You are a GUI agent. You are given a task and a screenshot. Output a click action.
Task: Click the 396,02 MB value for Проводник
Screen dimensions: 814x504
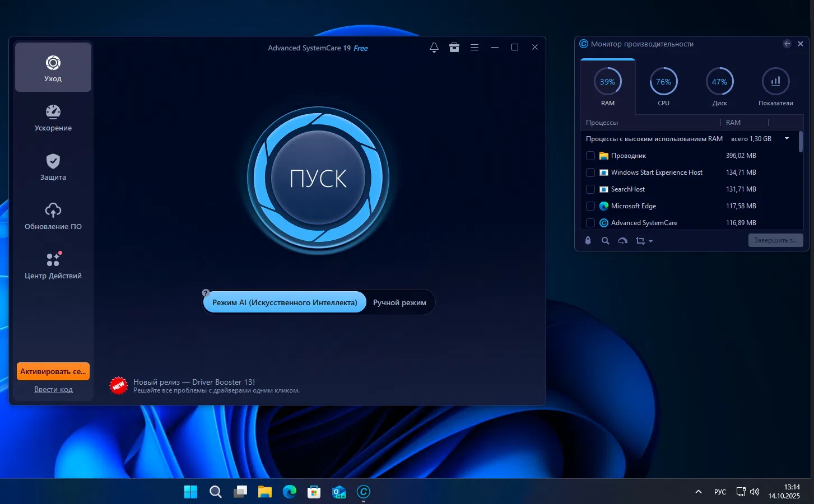click(741, 156)
